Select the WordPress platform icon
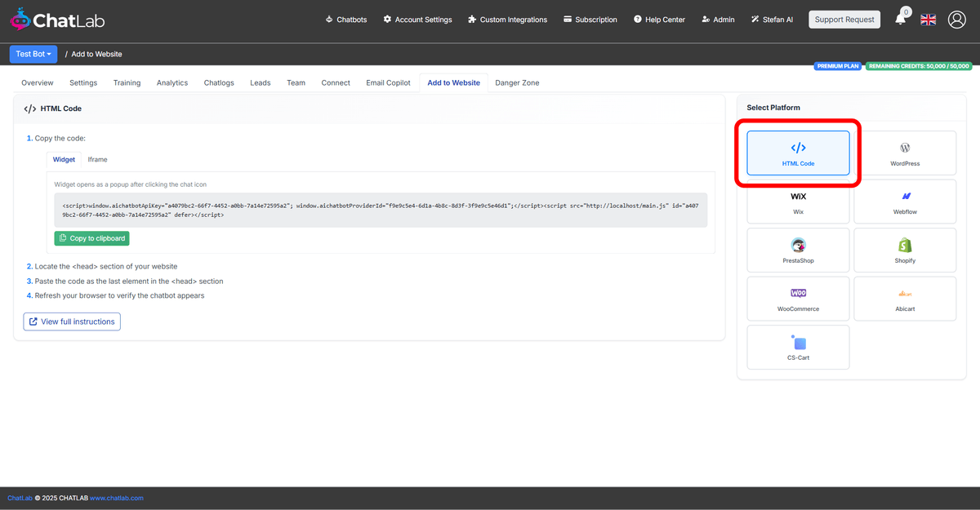The height and width of the screenshot is (510, 980). click(905, 153)
